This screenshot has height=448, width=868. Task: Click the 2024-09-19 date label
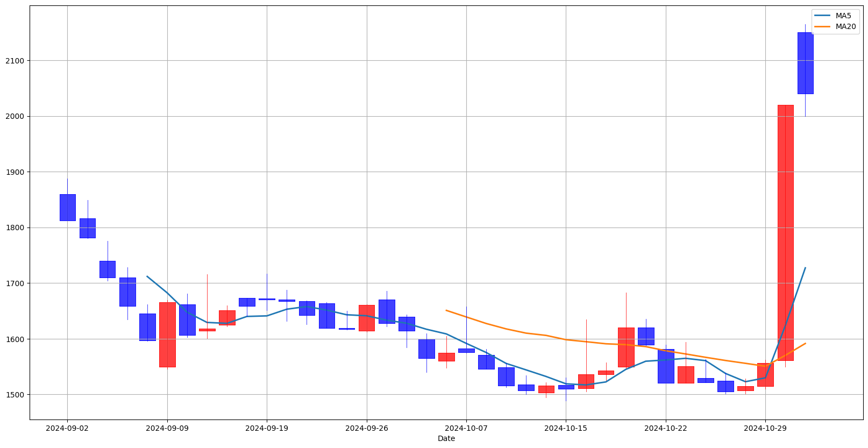click(267, 428)
